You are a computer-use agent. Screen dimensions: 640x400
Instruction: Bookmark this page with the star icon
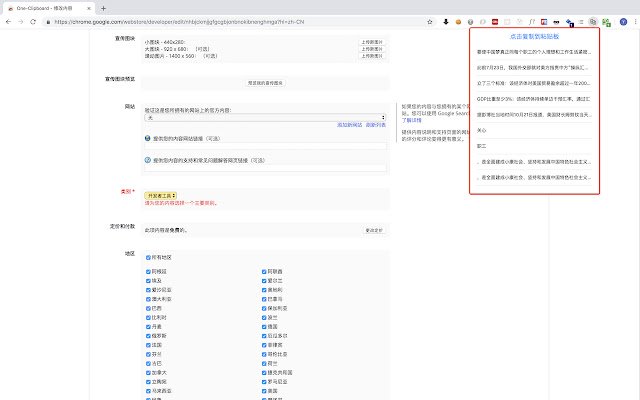tap(430, 22)
